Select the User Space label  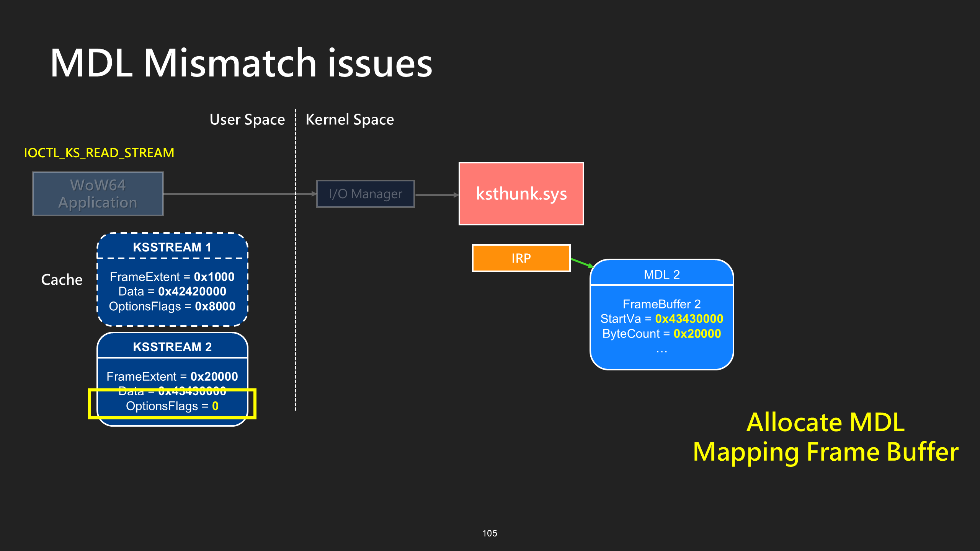pyautogui.click(x=247, y=120)
